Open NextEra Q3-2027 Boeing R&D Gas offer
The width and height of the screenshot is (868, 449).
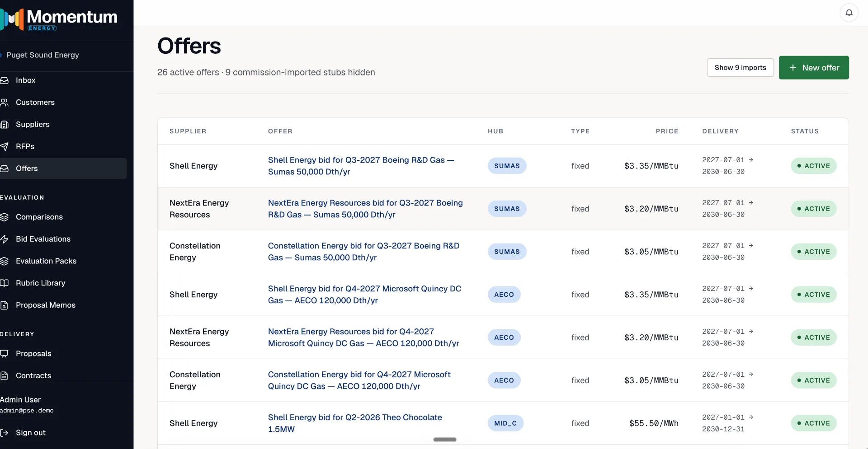coord(365,209)
